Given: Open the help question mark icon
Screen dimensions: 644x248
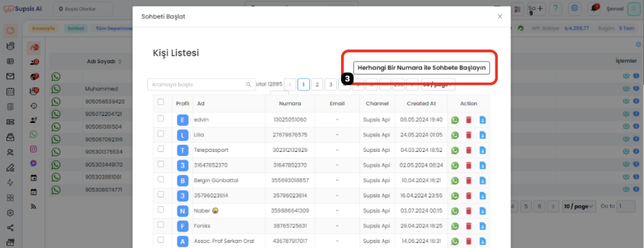Looking at the screenshot, I should 556,8.
